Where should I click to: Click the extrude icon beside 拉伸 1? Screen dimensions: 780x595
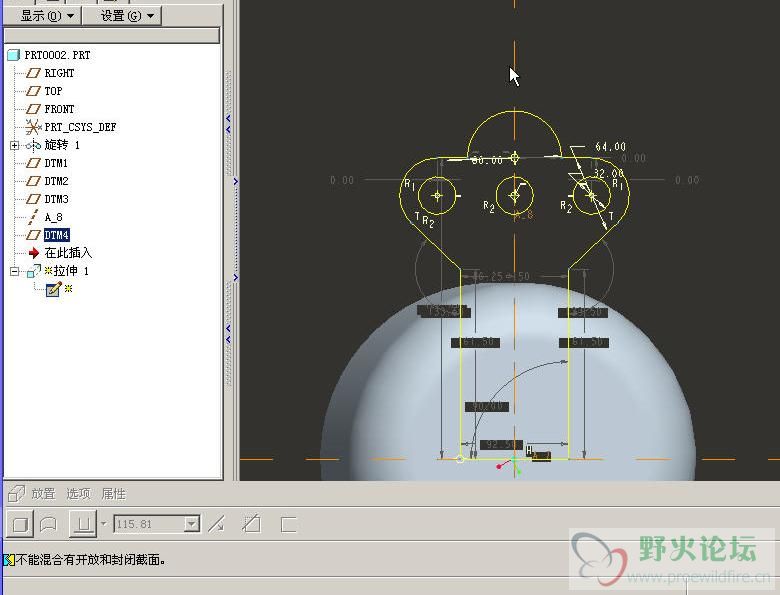pos(33,271)
